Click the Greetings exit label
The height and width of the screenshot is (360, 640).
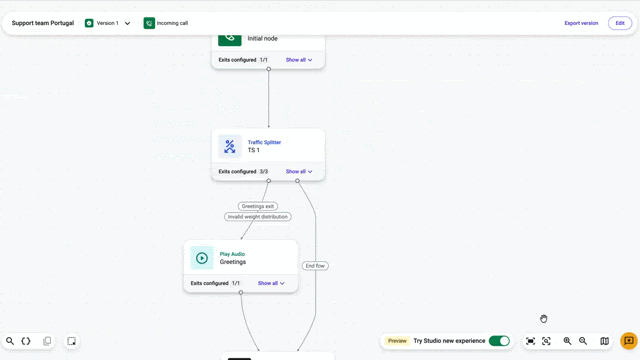(258, 206)
